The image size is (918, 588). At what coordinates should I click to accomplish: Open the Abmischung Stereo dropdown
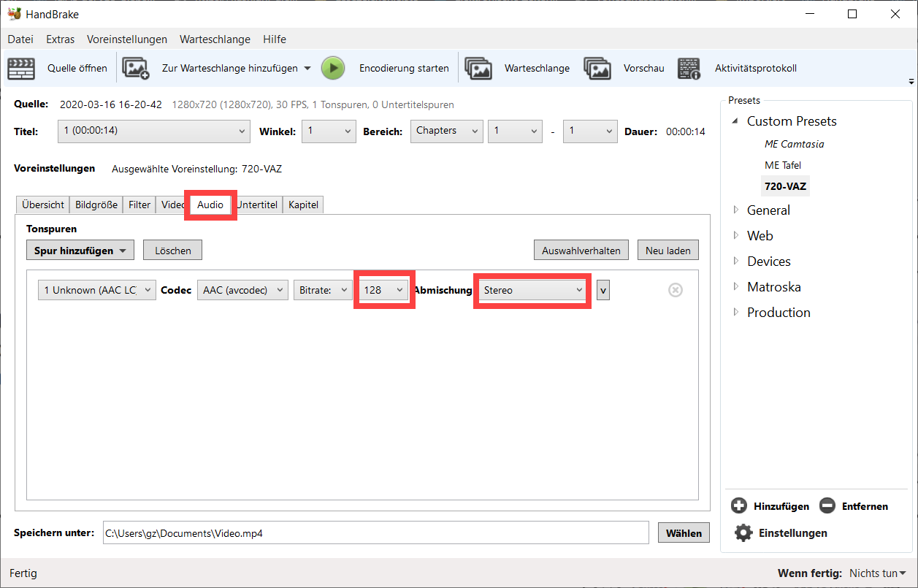click(532, 290)
